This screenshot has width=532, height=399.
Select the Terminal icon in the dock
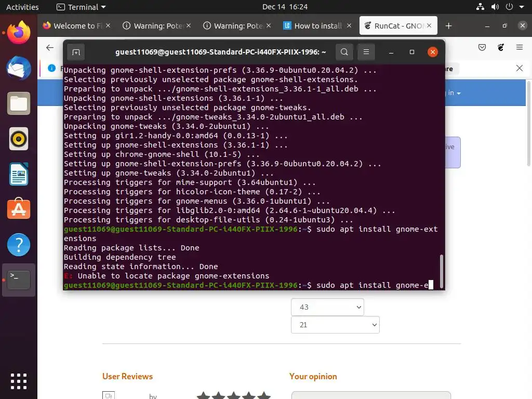pyautogui.click(x=19, y=280)
